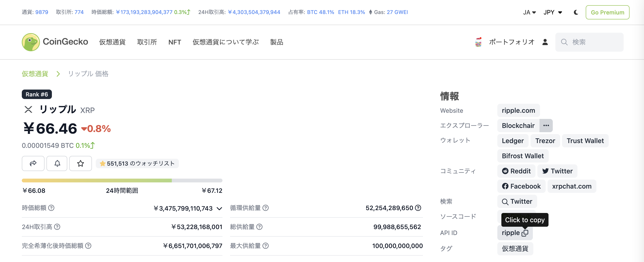Click the copy icon next to ripple API ID
The width and height of the screenshot is (644, 262).
click(x=526, y=233)
